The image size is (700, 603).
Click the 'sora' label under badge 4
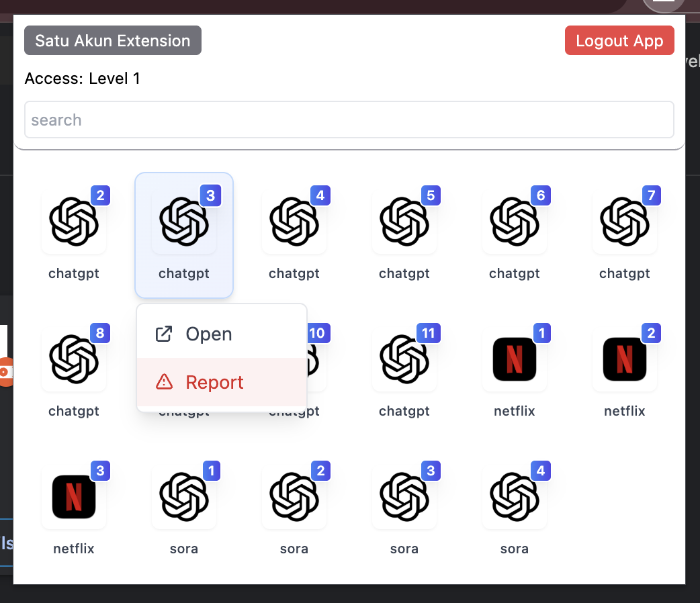(x=515, y=549)
